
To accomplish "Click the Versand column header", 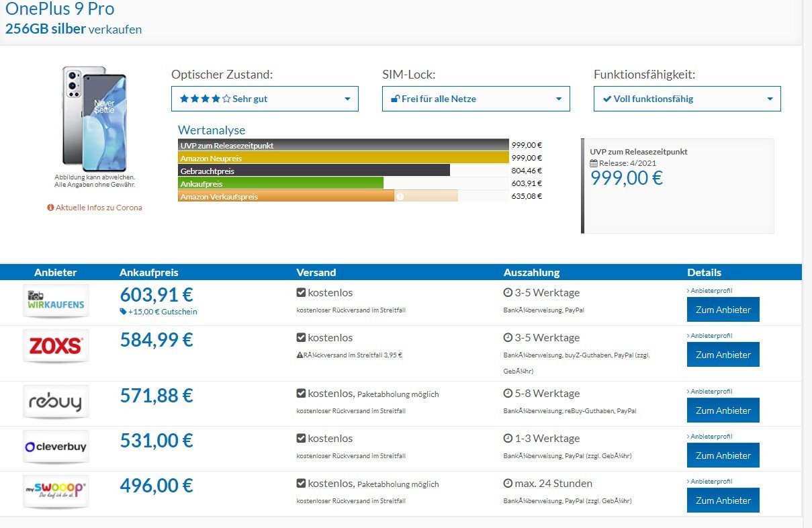I will (316, 272).
